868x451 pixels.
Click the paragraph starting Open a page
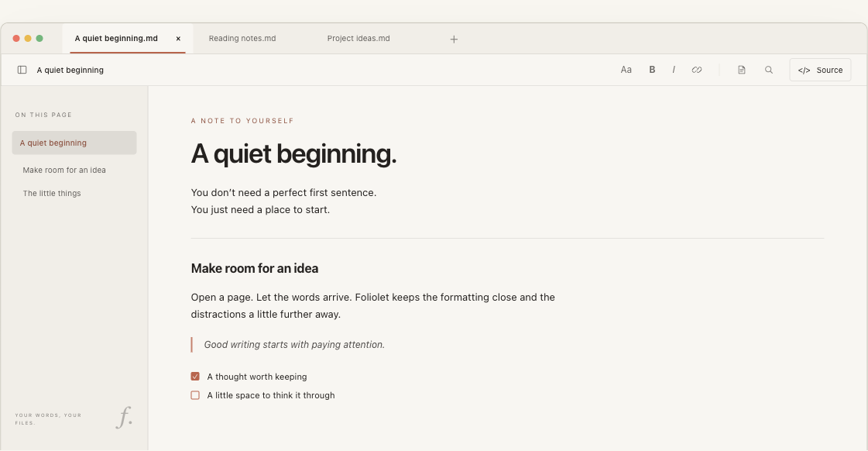(373, 306)
